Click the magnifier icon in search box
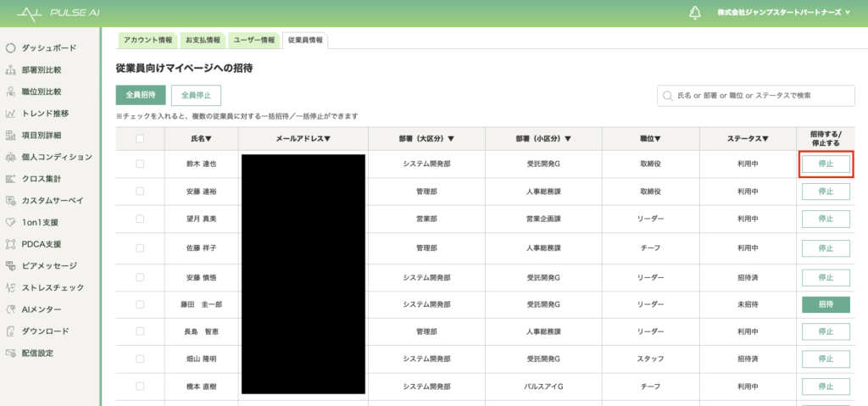868x406 pixels. coord(668,96)
